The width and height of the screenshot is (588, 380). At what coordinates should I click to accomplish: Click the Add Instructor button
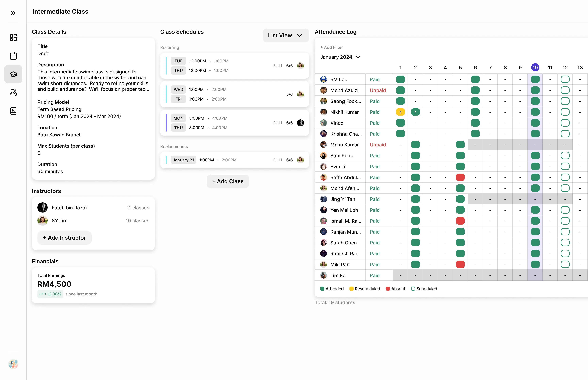pos(64,238)
